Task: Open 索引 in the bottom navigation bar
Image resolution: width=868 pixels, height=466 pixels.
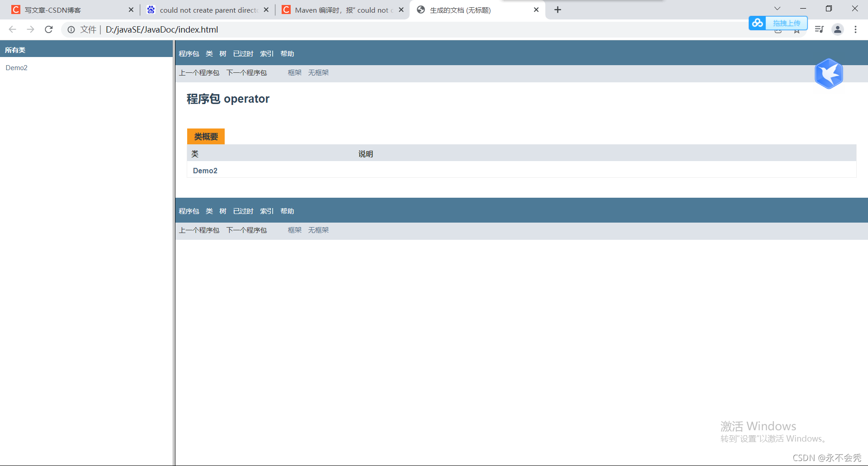Action: tap(267, 211)
